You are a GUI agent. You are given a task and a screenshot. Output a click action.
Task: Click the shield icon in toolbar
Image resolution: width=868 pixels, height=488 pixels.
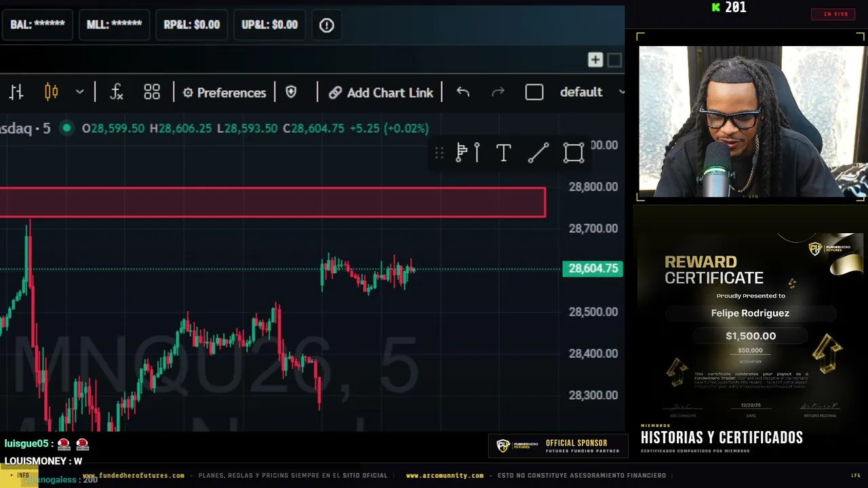point(291,92)
